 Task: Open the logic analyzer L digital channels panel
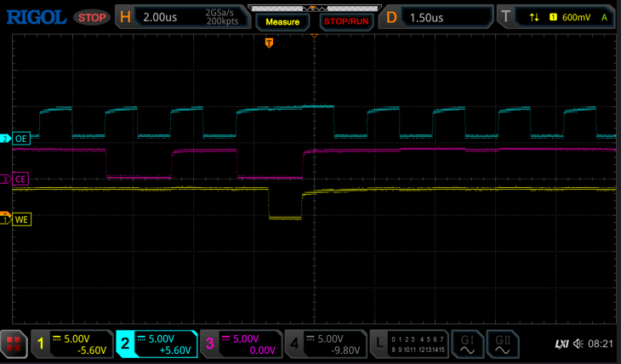(409, 344)
